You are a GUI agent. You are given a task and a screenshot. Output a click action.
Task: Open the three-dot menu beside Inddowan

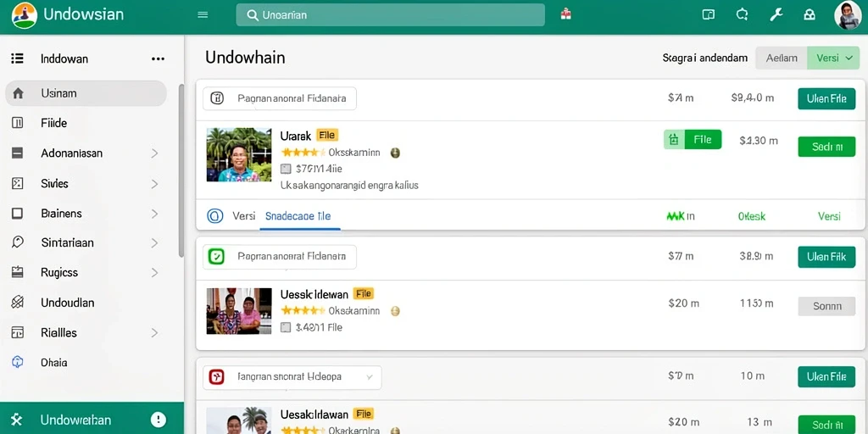158,58
